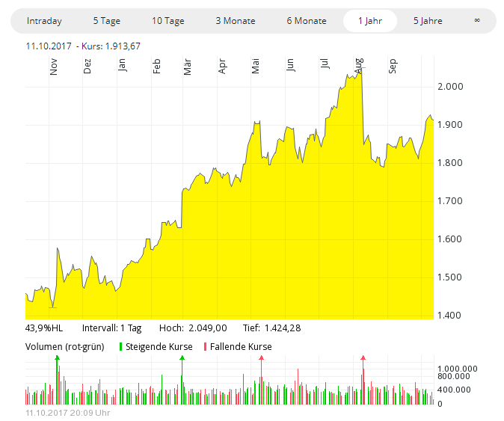
Task: Click the red Fallende Kurse legend swatch
Action: pos(205,347)
